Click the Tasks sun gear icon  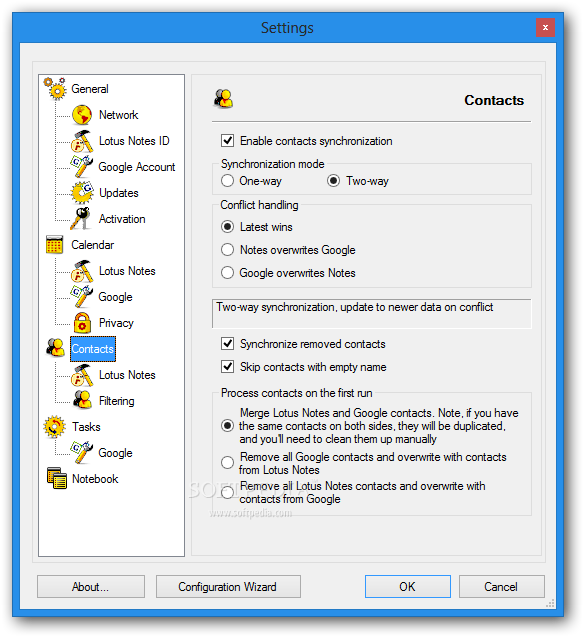point(54,427)
